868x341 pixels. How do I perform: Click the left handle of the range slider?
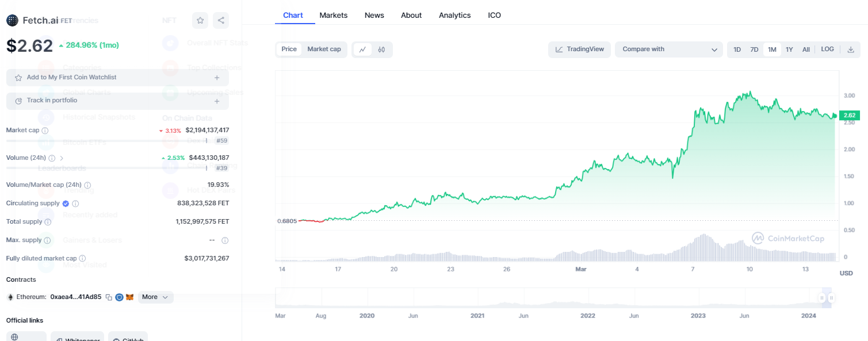822,297
